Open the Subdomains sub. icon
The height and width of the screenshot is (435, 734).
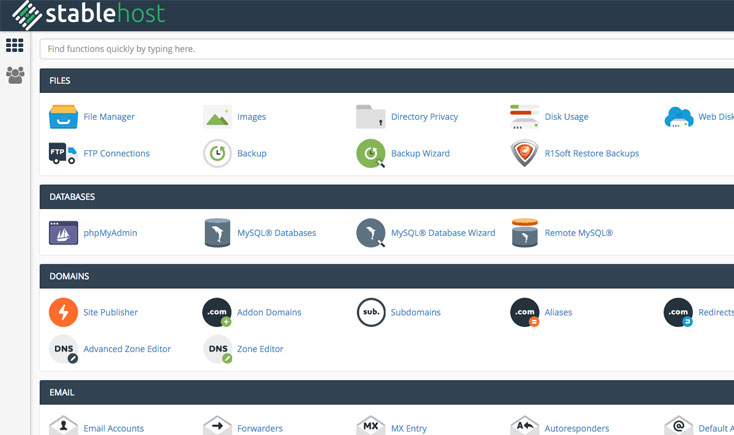(x=371, y=312)
